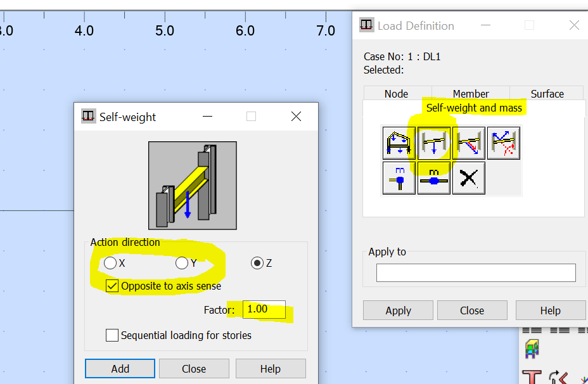Click the structure model icon below the toolbars
This screenshot has width=588, height=384.
coord(532,349)
